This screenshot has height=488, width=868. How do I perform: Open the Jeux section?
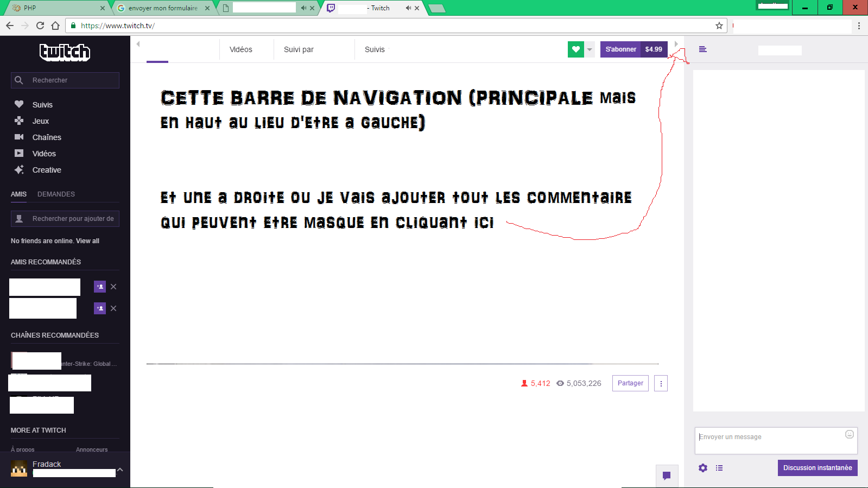pos(40,121)
